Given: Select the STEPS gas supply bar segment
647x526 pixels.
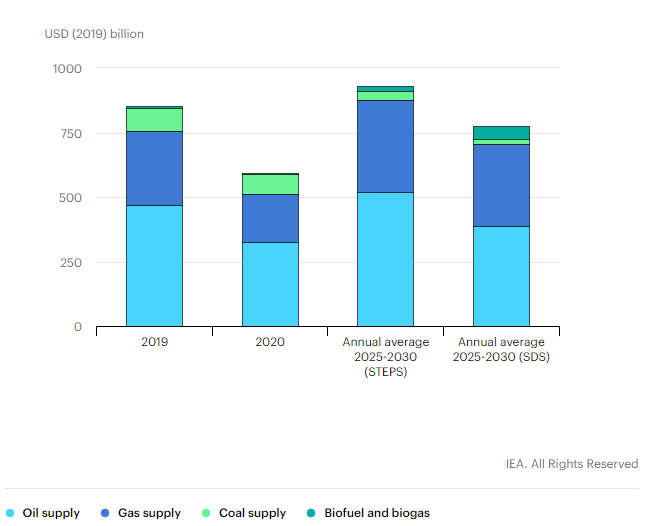Looking at the screenshot, I should [x=385, y=146].
